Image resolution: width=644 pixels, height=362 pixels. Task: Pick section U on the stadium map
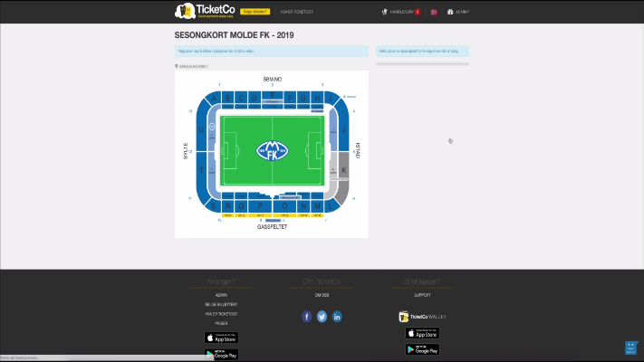(200, 129)
